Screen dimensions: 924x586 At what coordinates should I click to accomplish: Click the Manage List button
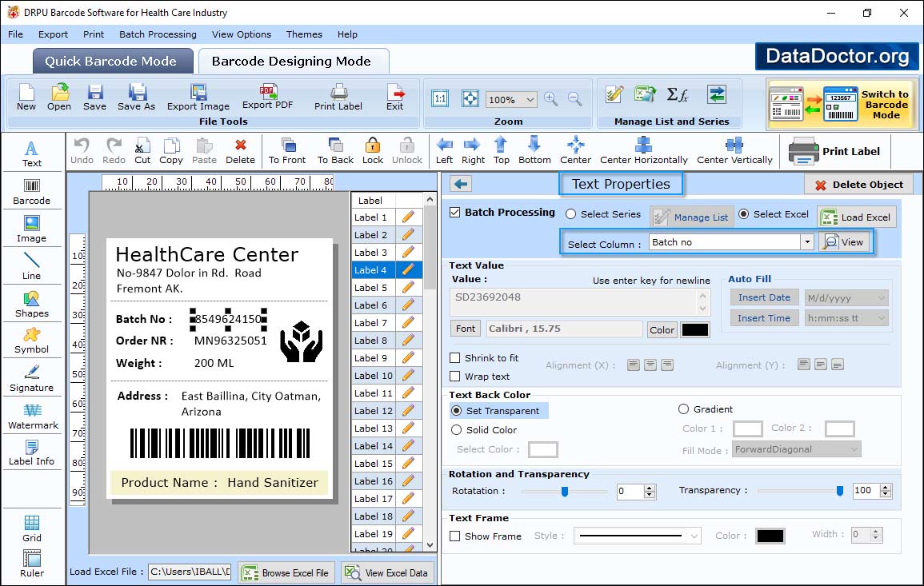(692, 217)
